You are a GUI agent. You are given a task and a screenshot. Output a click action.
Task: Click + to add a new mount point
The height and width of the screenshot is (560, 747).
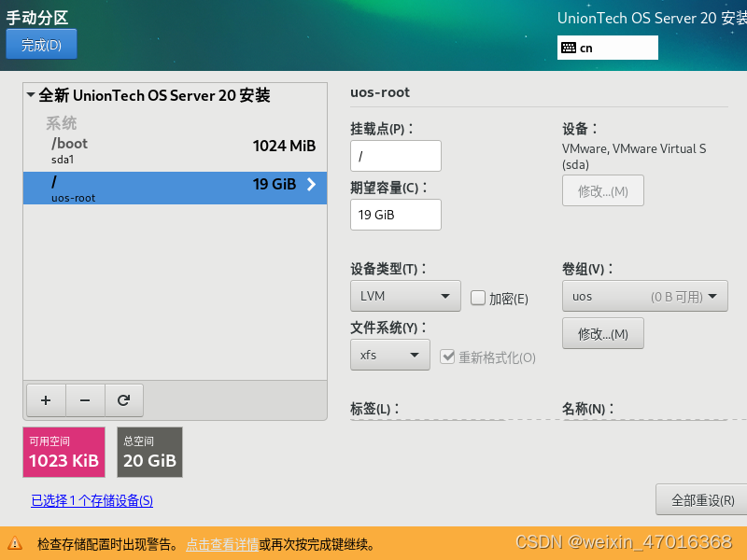coord(45,399)
